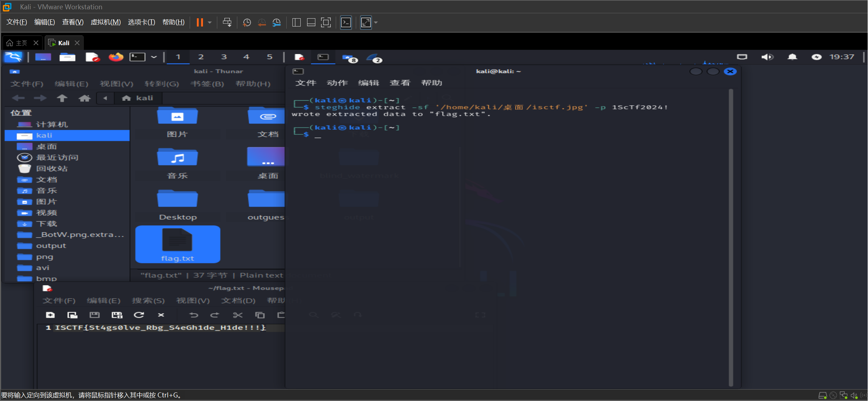Screen dimensions: 868x401
Task: Click Thunar home folder toolbar icon
Action: point(84,98)
